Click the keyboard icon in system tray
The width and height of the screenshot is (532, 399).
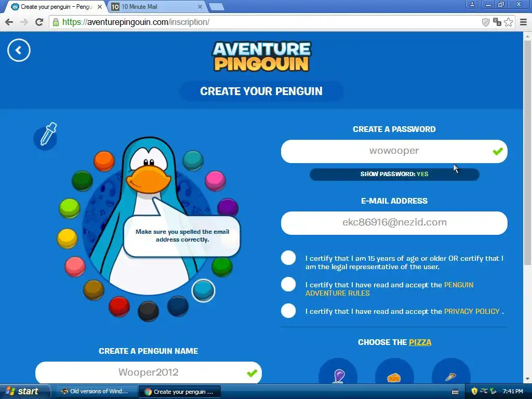pos(455,392)
